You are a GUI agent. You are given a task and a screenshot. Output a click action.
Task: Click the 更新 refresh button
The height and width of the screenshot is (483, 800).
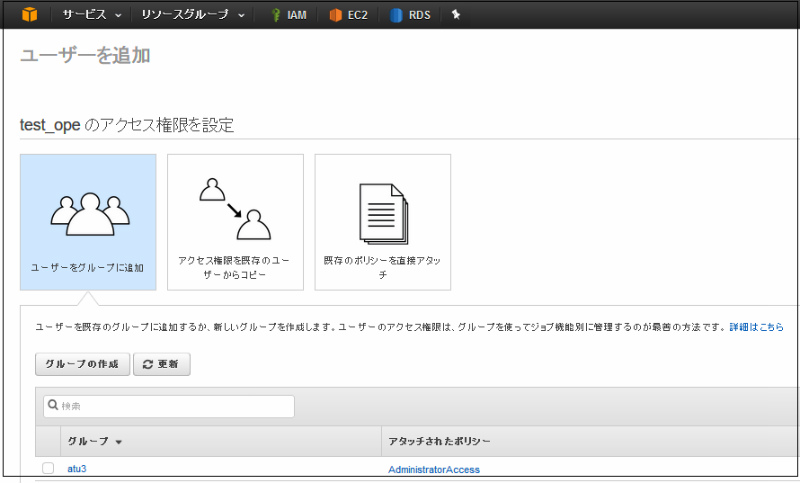[x=161, y=365]
